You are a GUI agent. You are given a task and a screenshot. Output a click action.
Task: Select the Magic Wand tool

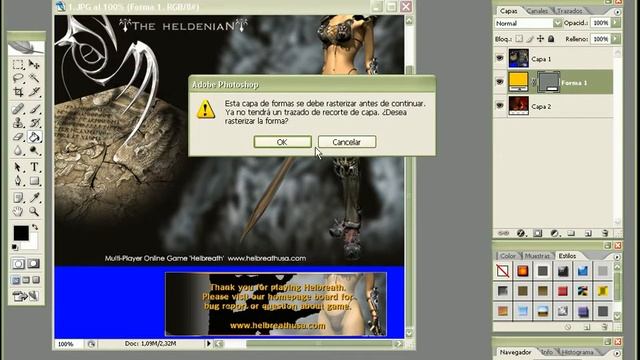pyautogui.click(x=34, y=78)
